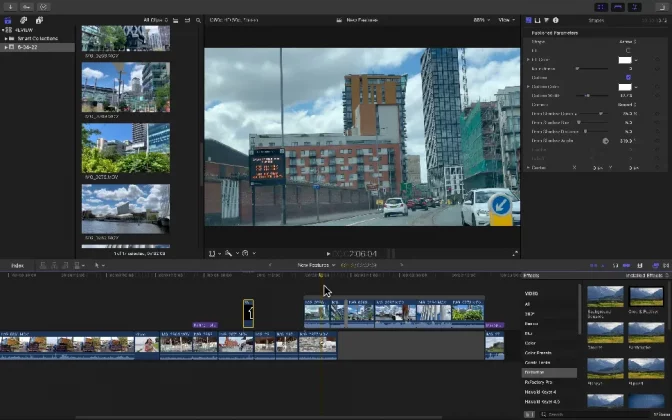Click the Share export button
The width and height of the screenshot is (672, 420).
(x=663, y=6)
